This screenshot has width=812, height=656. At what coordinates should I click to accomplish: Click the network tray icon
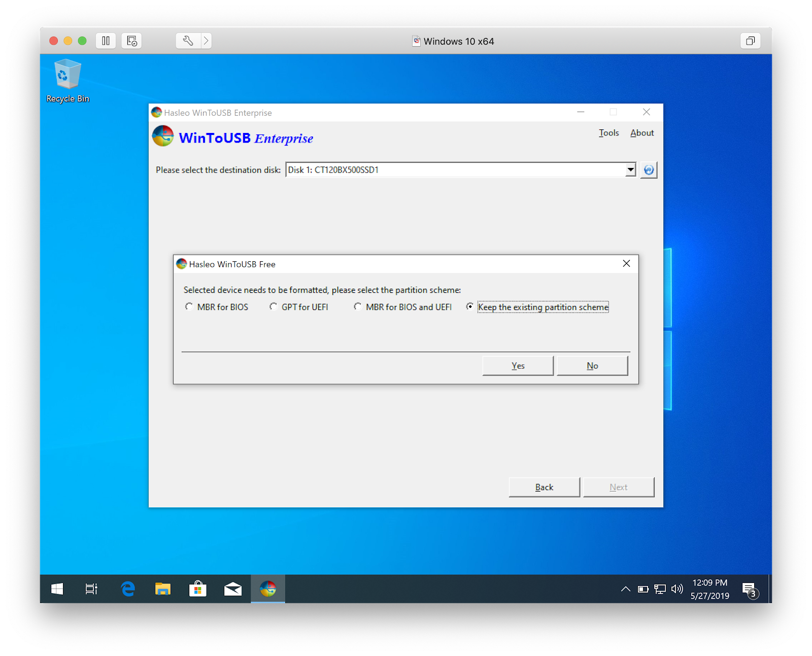click(660, 589)
